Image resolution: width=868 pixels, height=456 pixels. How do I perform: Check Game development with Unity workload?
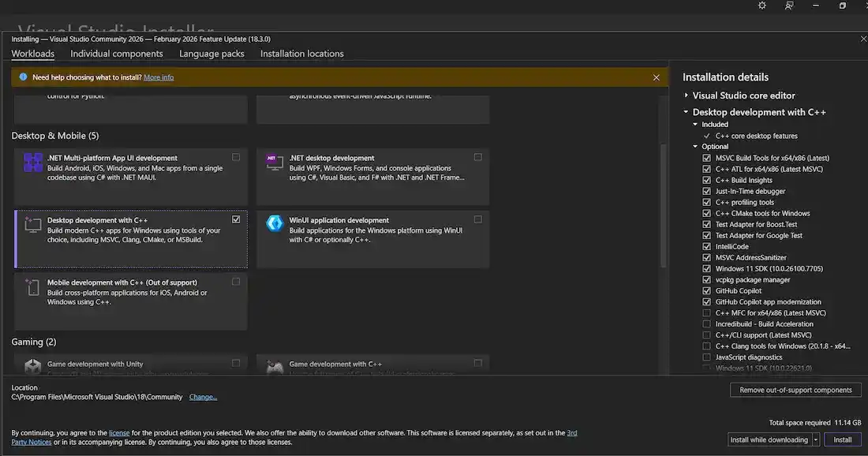(236, 363)
